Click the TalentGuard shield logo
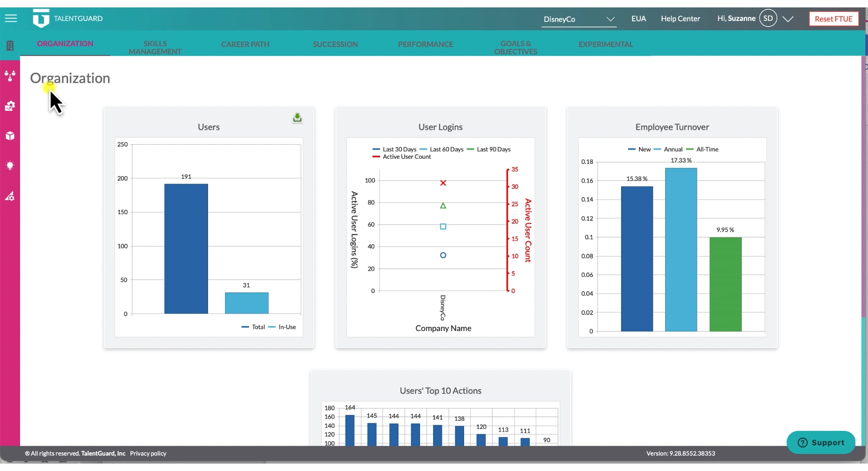868x471 pixels. click(x=41, y=18)
